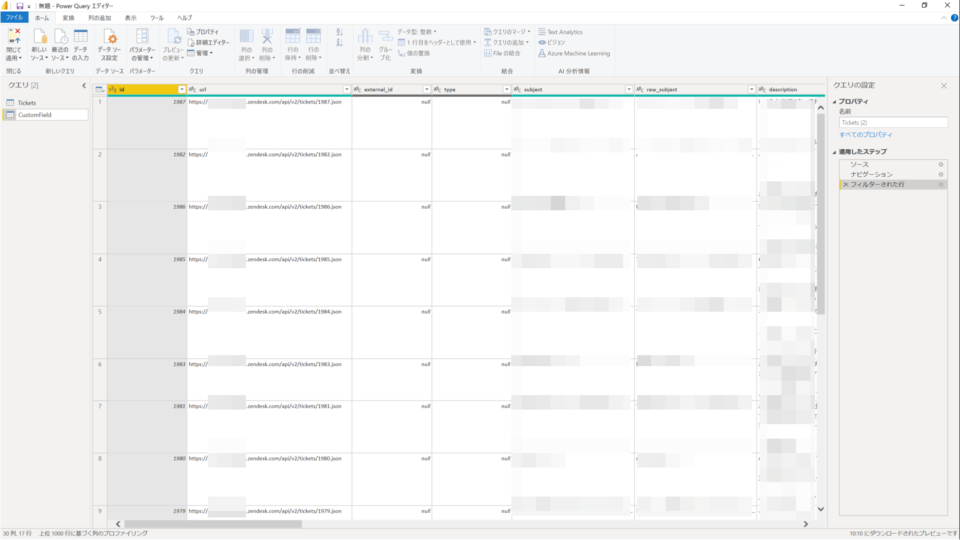Delete the フィルターされた行 step with its X icon
The height and width of the screenshot is (540, 960).
point(846,185)
